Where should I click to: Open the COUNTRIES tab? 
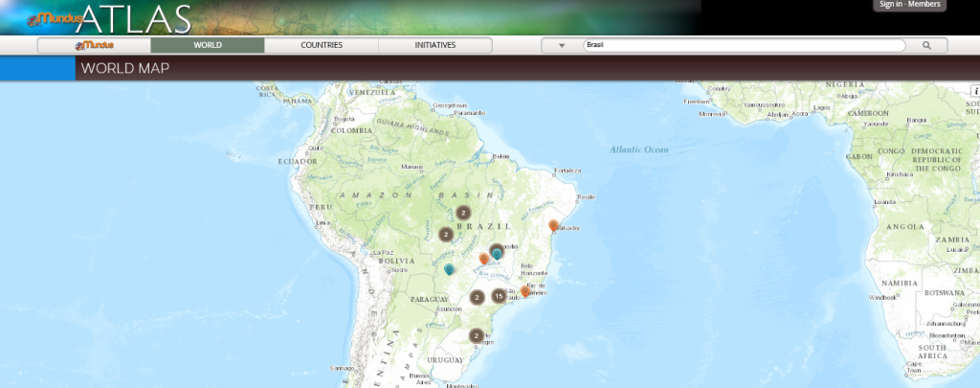point(322,45)
